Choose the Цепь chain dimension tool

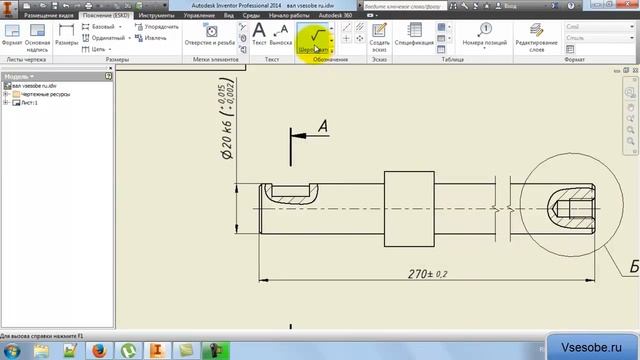coord(94,49)
